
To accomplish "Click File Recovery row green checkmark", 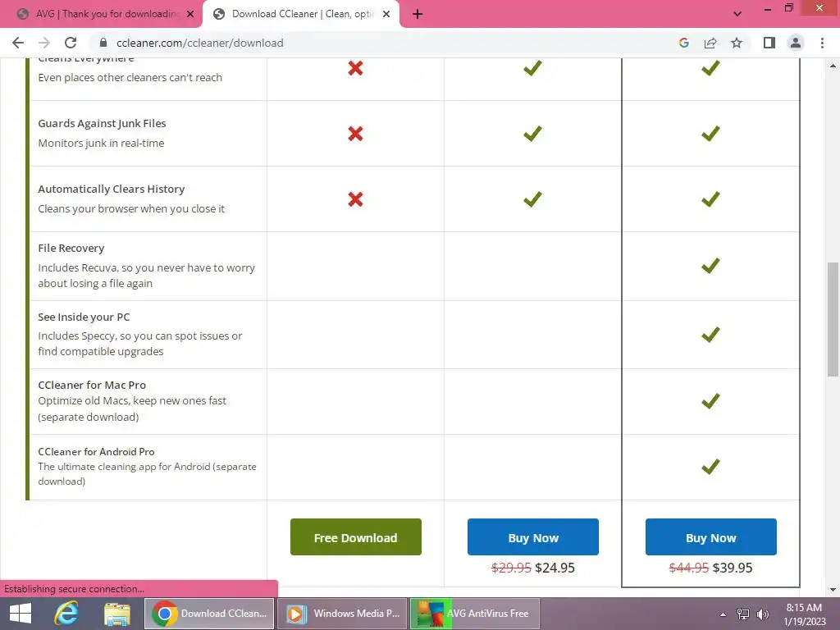I will coord(711,265).
